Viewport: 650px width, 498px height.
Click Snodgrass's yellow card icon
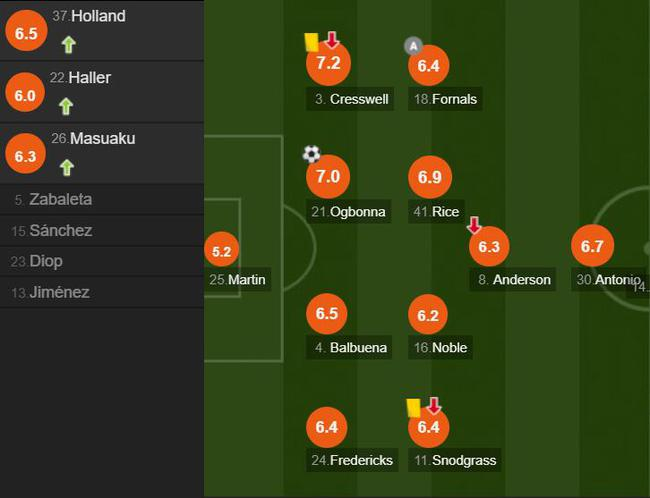pos(413,407)
